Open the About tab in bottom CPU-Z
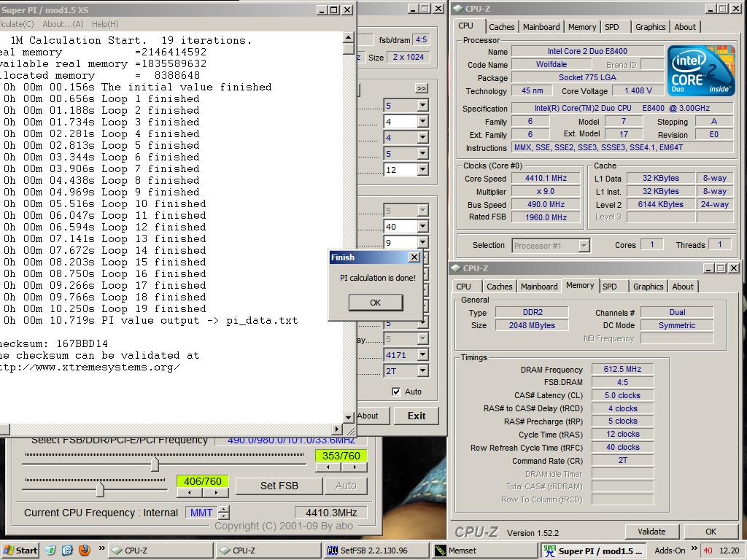The height and width of the screenshot is (560, 747). (683, 287)
